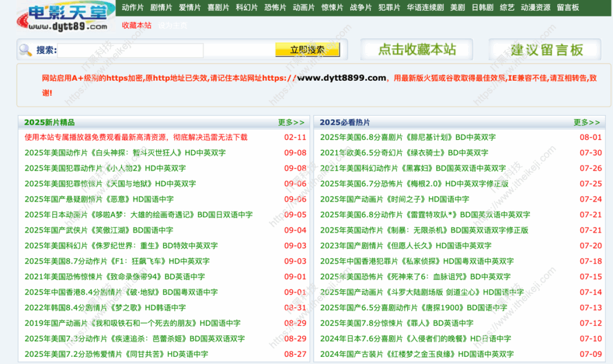613x364 pixels.
Task: Click the magnifying glass search icon
Action: [24, 50]
